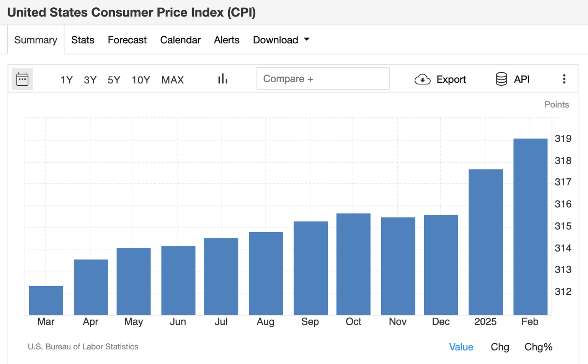Choose the 5Y range view
Viewport: 588px width, 364px height.
point(113,80)
